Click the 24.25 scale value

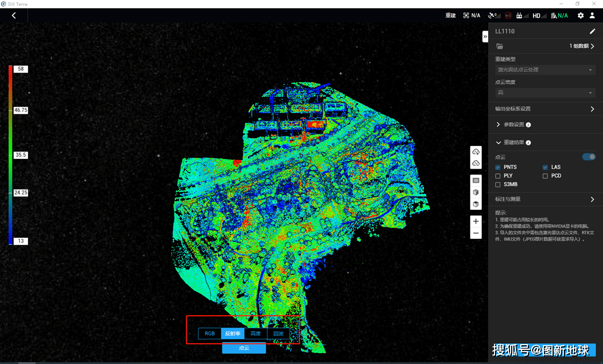point(21,193)
